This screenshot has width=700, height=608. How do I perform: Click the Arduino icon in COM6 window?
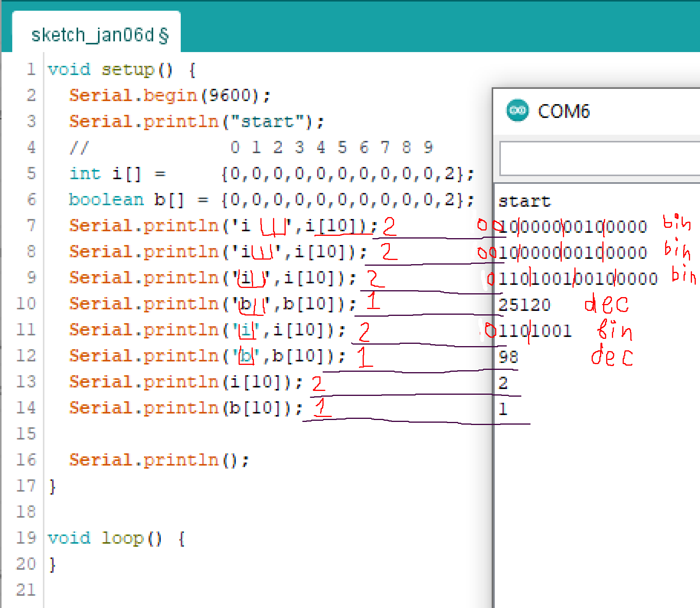517,111
